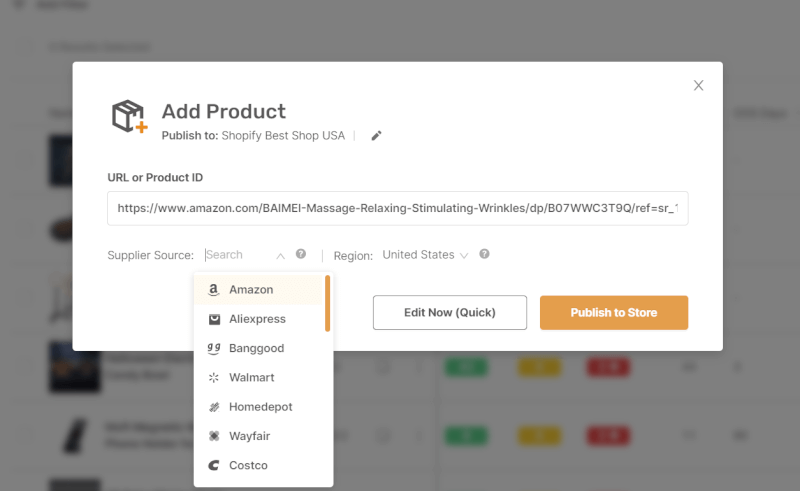This screenshot has height=491, width=800.
Task: Click the Wayfair logo icon
Action: point(214,436)
